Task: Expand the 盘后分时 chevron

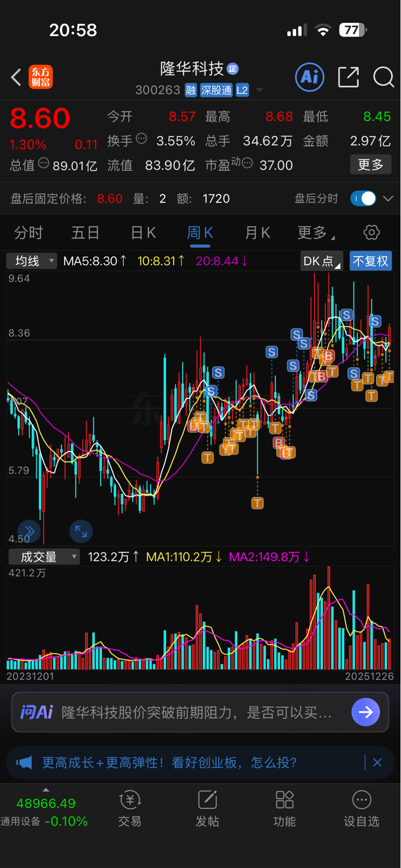Action: click(x=388, y=199)
